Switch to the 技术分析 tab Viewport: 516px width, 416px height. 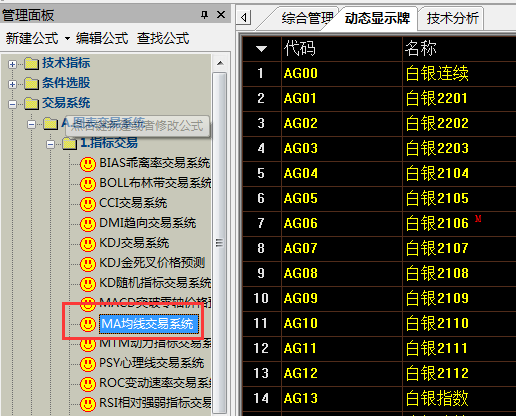click(x=453, y=18)
